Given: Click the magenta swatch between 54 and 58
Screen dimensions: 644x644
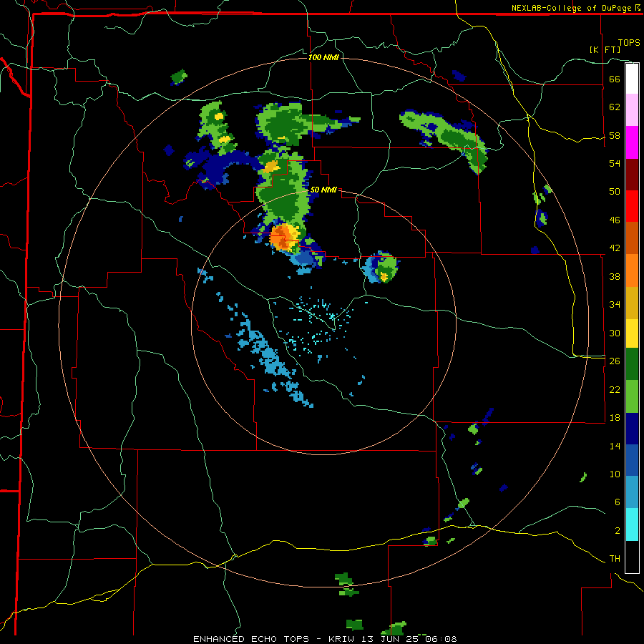Looking at the screenshot, I should [x=632, y=142].
